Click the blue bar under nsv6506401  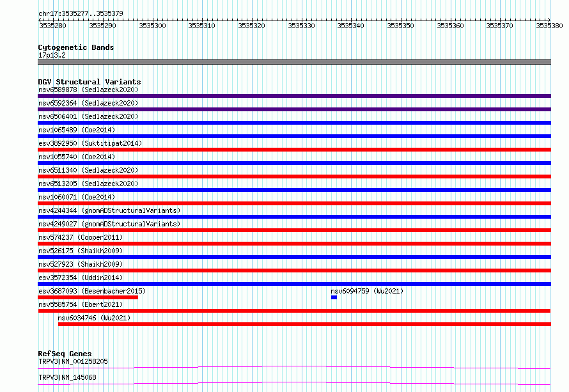click(294, 123)
